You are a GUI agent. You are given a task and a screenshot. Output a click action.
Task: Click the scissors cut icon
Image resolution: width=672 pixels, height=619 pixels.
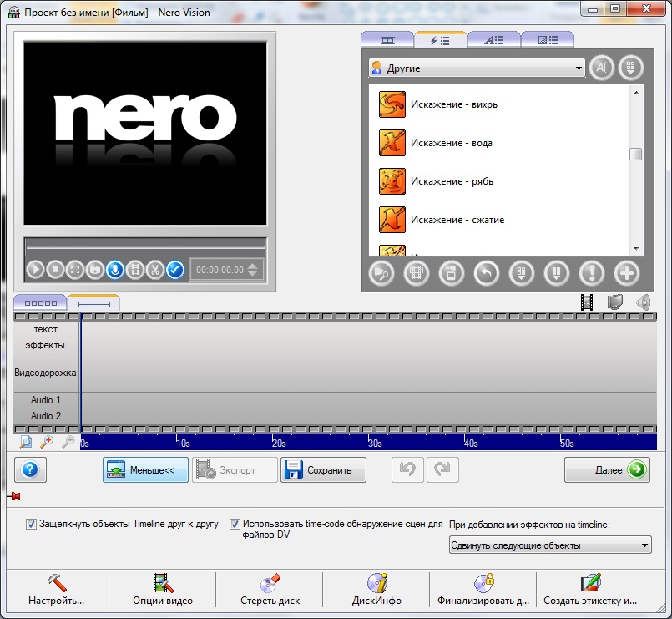(155, 270)
